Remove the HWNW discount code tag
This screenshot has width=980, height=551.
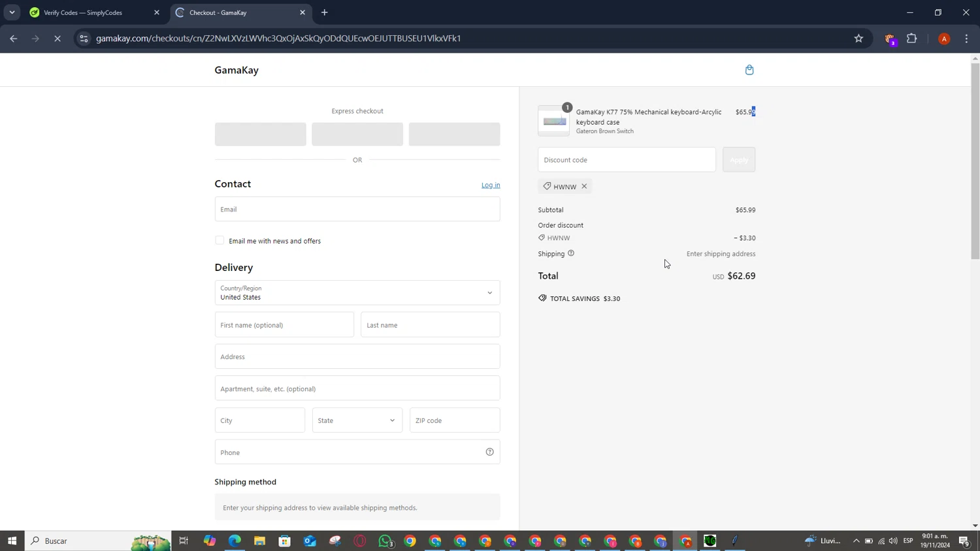(584, 186)
